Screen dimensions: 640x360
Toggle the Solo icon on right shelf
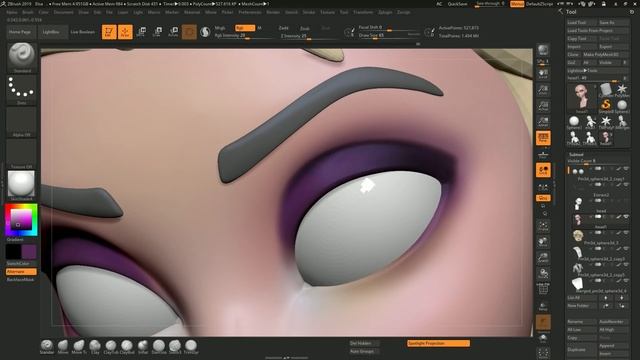[543, 338]
